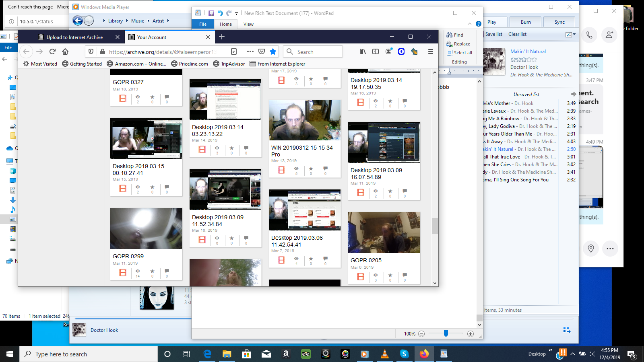This screenshot has height=362, width=644.
Task: Open VLC from taskbar
Action: [x=385, y=354]
